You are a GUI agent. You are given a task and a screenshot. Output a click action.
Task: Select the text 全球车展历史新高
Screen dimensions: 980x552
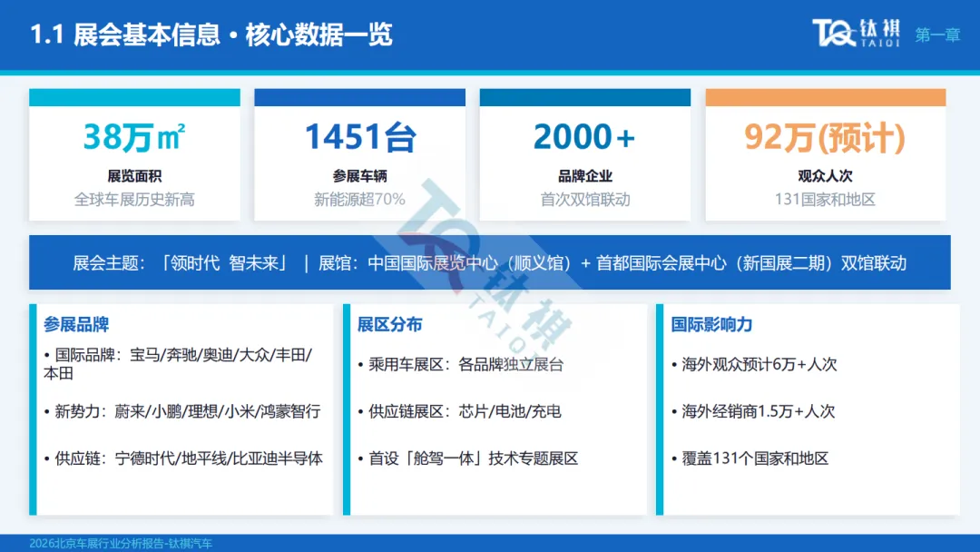pos(134,200)
